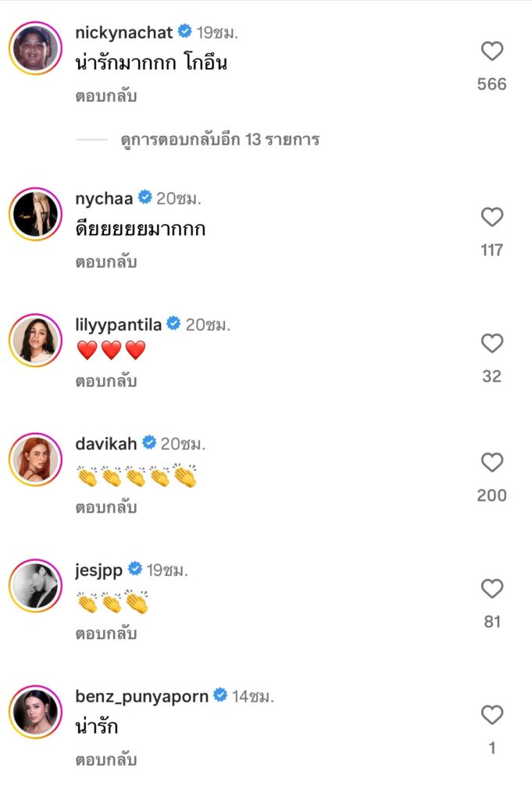
Task: View nychaa's profile avatar
Action: (x=35, y=213)
